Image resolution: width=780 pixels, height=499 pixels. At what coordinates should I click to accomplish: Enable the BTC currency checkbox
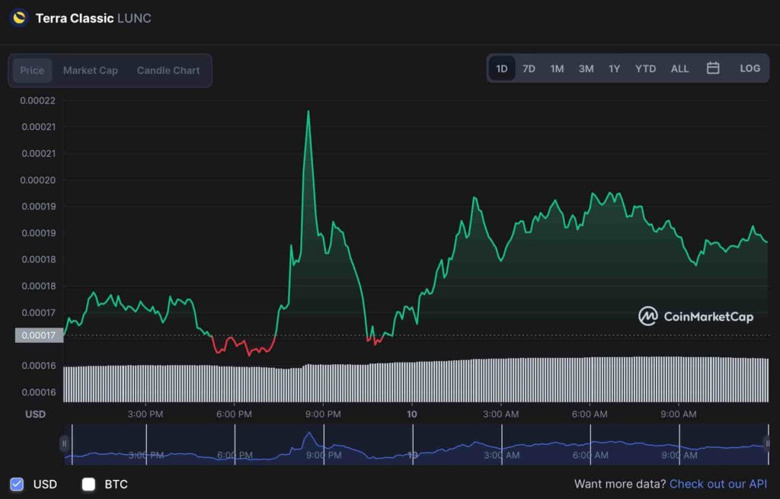click(x=88, y=484)
